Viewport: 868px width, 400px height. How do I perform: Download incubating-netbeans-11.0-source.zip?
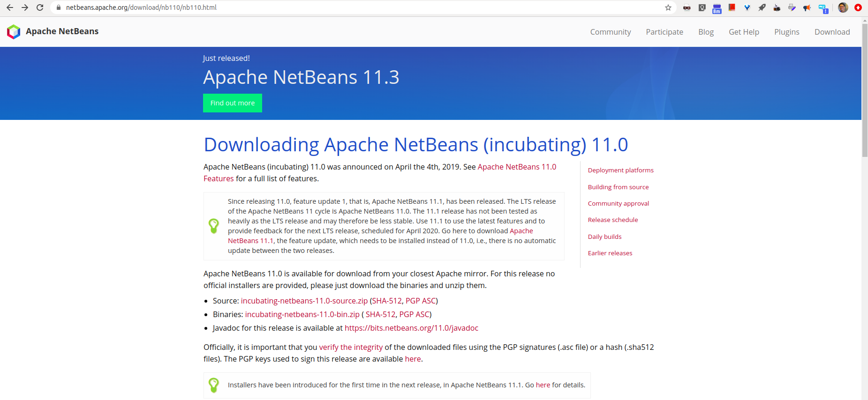click(304, 301)
